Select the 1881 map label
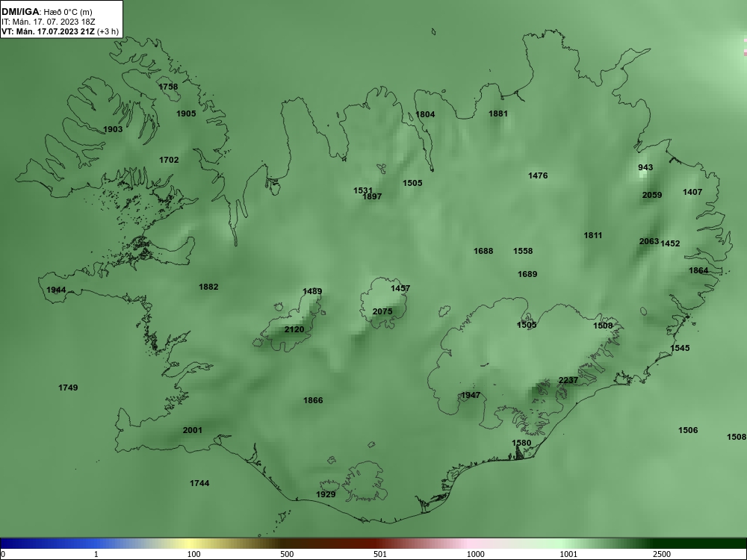747x560 pixels. coord(498,113)
